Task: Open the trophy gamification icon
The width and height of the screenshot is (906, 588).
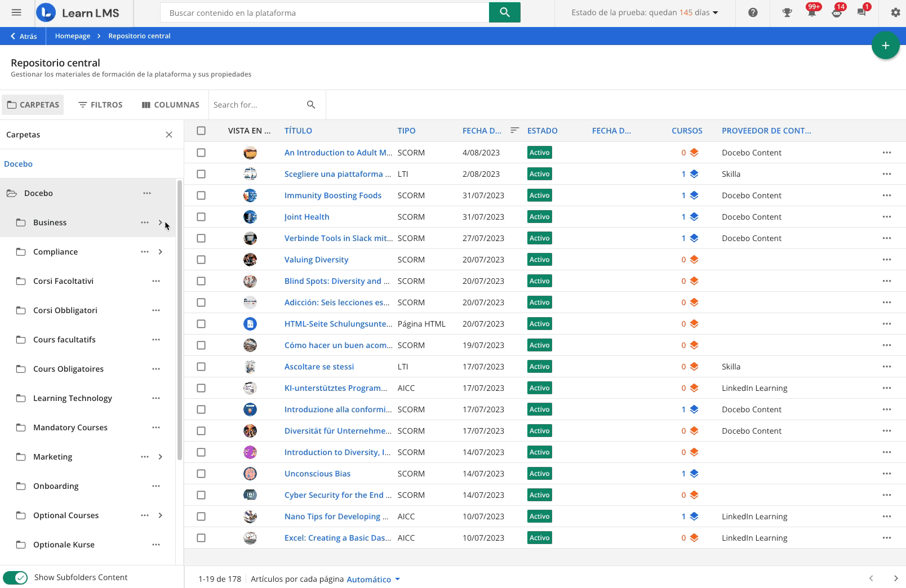Action: coord(787,12)
